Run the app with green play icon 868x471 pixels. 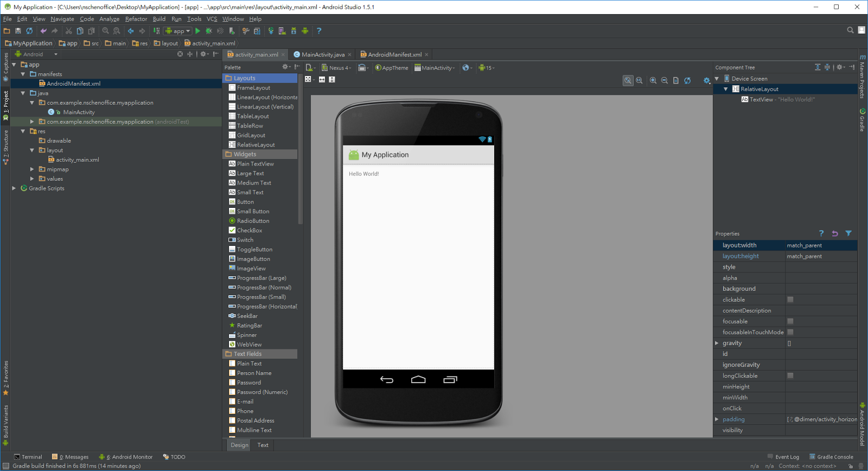pyautogui.click(x=197, y=31)
